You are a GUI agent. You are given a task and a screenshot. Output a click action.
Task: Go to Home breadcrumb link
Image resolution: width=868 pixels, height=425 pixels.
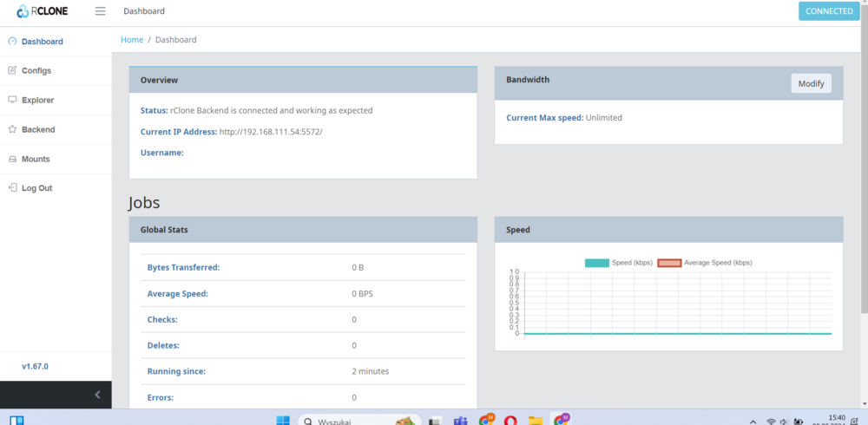(132, 40)
